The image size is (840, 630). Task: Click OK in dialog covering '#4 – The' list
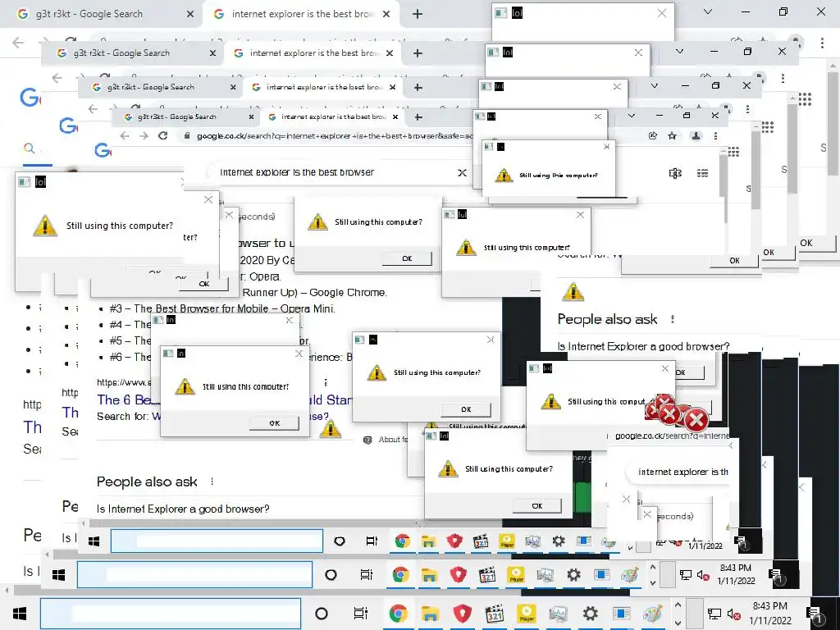[274, 423]
